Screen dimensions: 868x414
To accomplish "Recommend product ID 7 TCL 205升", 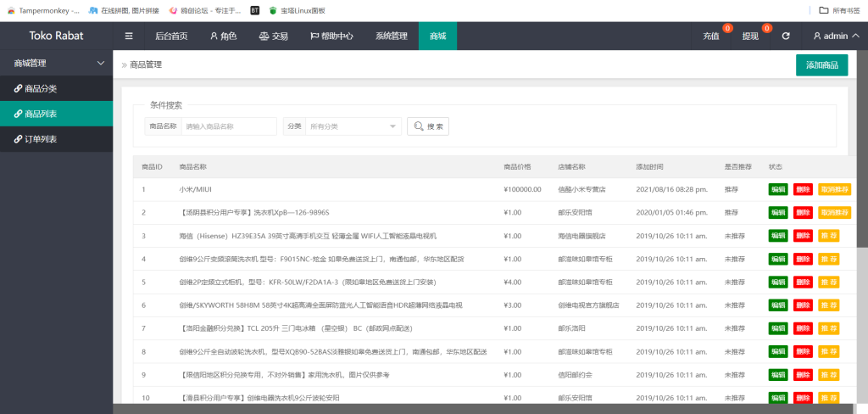I will [x=829, y=328].
